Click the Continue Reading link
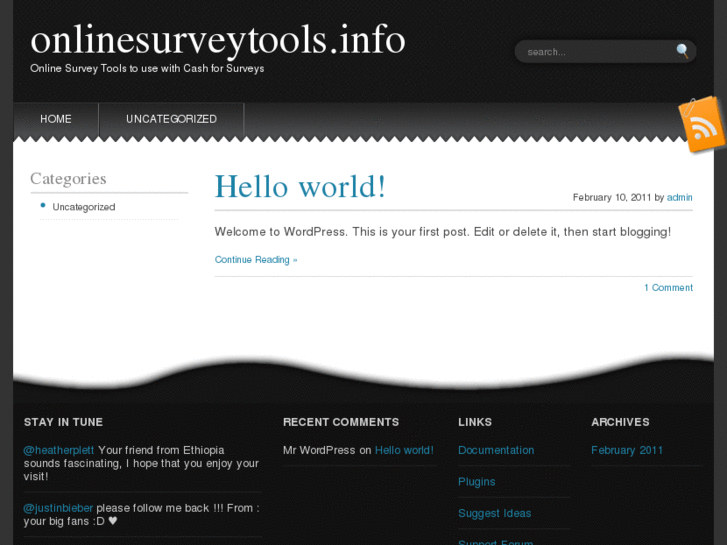Screen dimensions: 727x545 coord(256,260)
